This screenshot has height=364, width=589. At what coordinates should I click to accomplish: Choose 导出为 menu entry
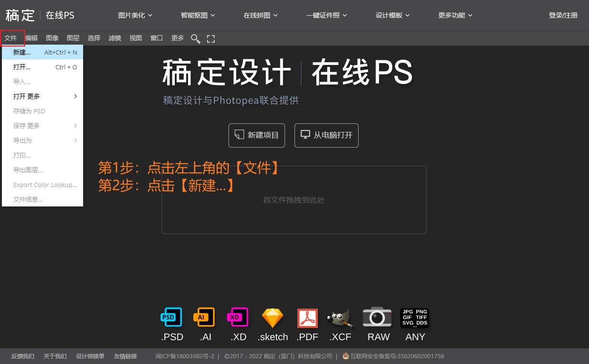click(43, 140)
